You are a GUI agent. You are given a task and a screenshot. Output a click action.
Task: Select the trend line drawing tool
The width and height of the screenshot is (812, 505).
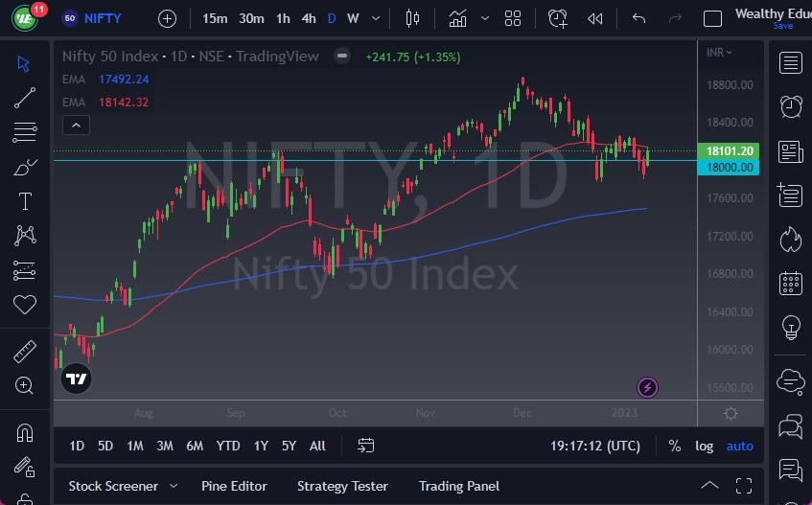[x=24, y=98]
